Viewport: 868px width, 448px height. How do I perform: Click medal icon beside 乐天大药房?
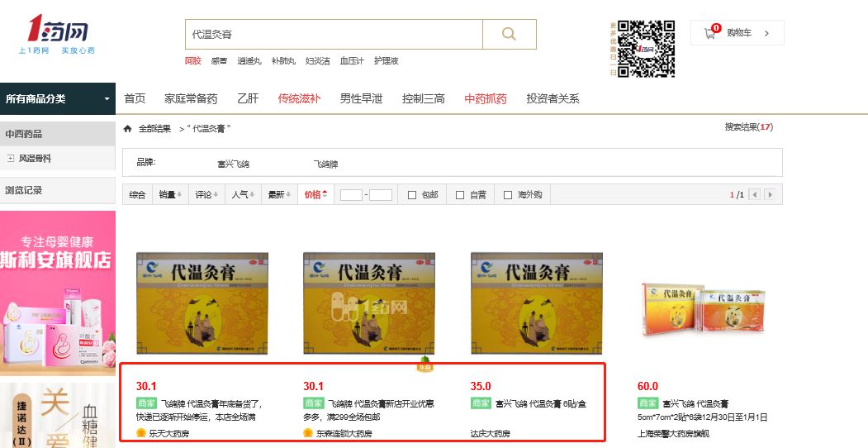pyautogui.click(x=141, y=433)
